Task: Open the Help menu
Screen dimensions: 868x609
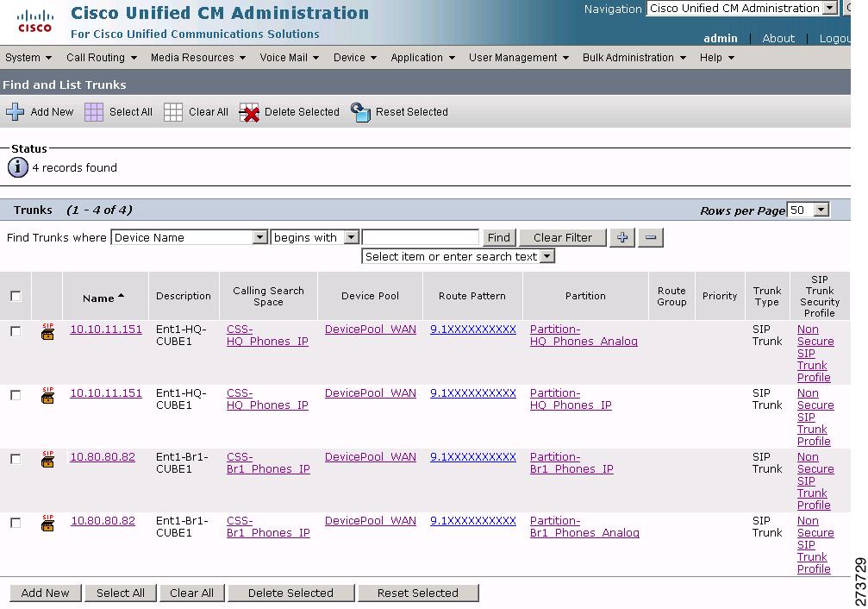Action: coord(717,58)
